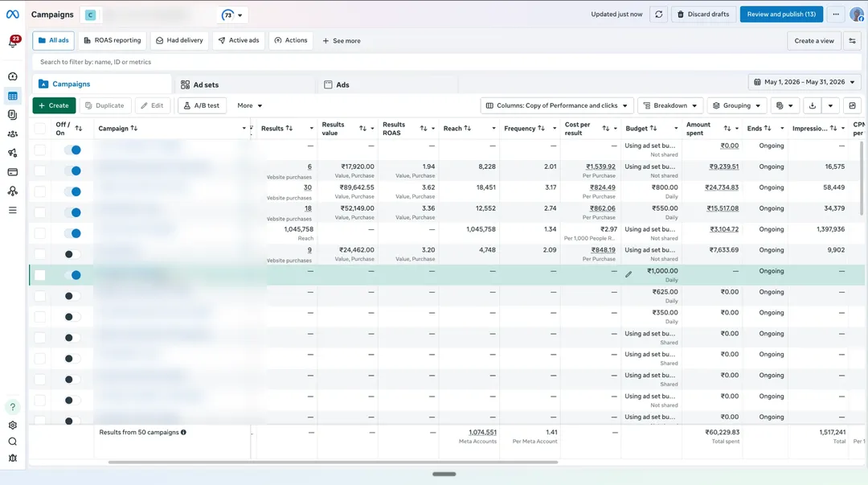This screenshot has height=485, width=868.
Task: Switch to the Ad sets tab
Action: pos(247,84)
